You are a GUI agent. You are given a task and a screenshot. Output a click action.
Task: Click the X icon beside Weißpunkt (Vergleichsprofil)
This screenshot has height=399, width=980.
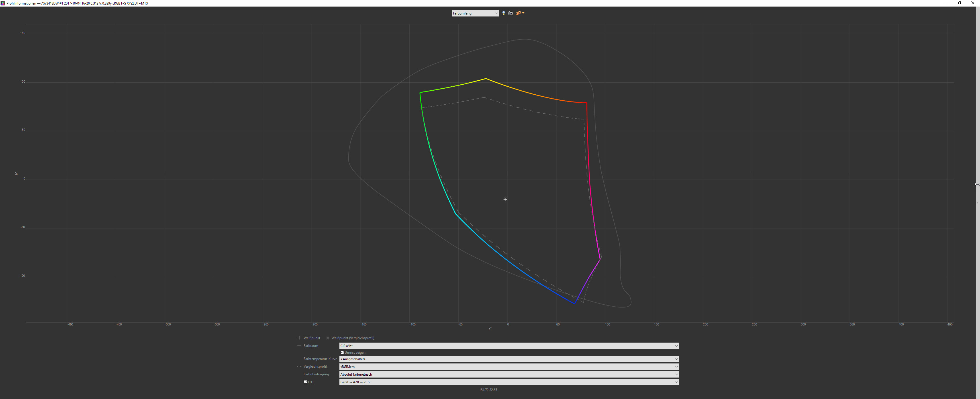pyautogui.click(x=328, y=338)
